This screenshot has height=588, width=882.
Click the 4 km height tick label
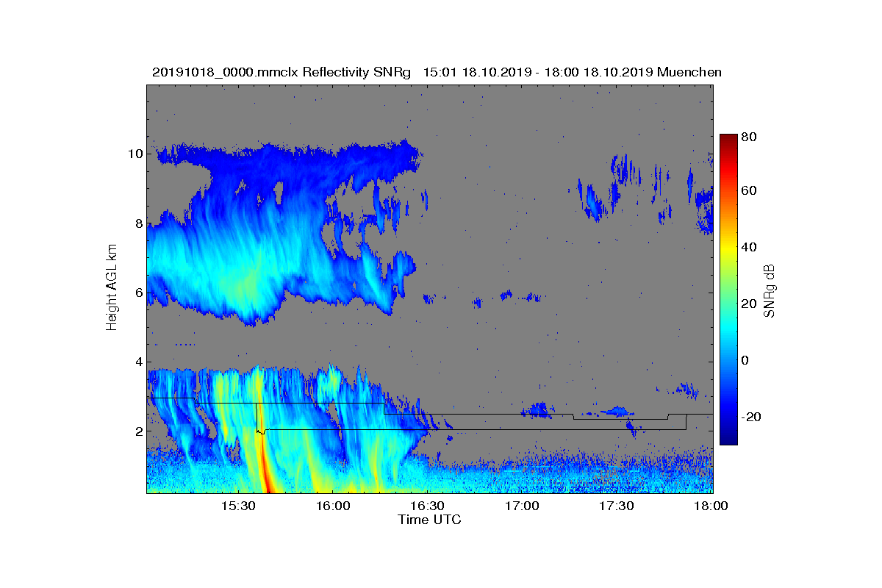tap(138, 362)
